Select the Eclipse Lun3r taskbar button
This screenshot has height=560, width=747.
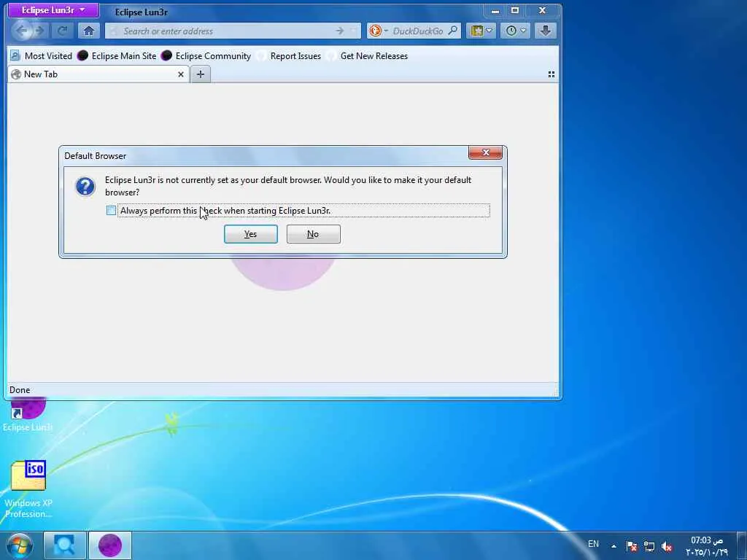[x=110, y=545]
